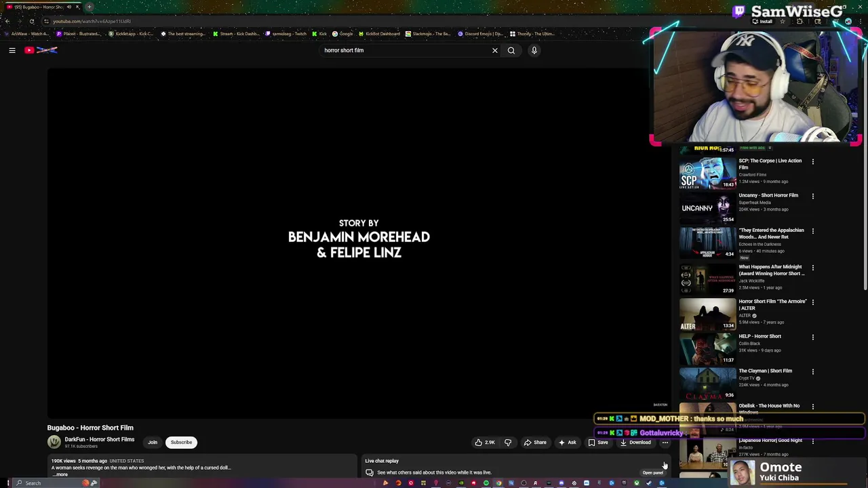868x488 pixels.
Task: Click the video player showing story credits
Action: coord(359,242)
